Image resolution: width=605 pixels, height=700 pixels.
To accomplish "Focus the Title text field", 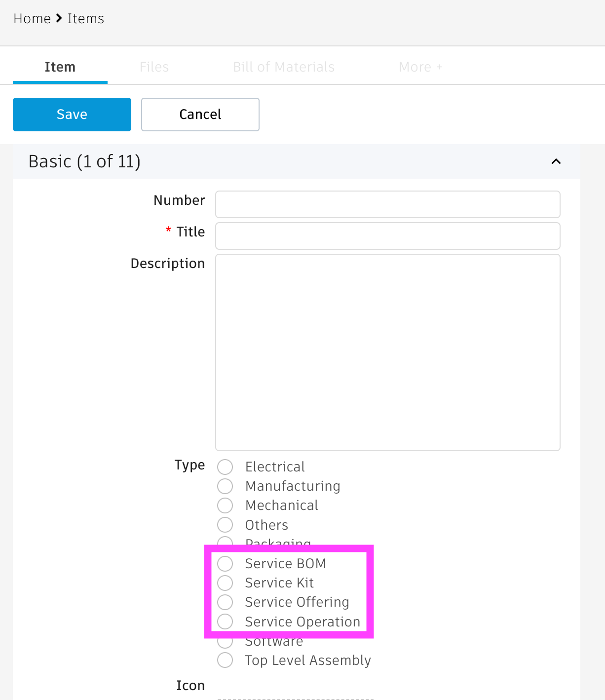I will pyautogui.click(x=387, y=236).
